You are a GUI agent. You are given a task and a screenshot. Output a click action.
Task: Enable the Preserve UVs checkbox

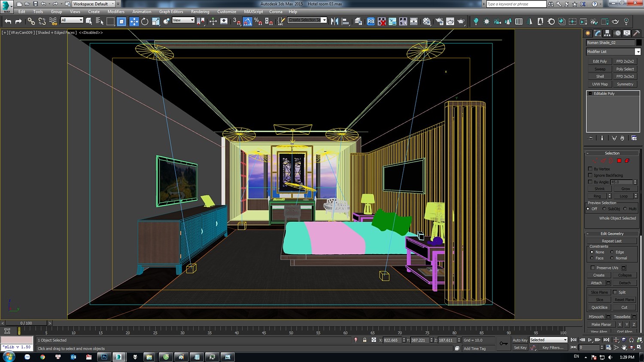[593, 268]
